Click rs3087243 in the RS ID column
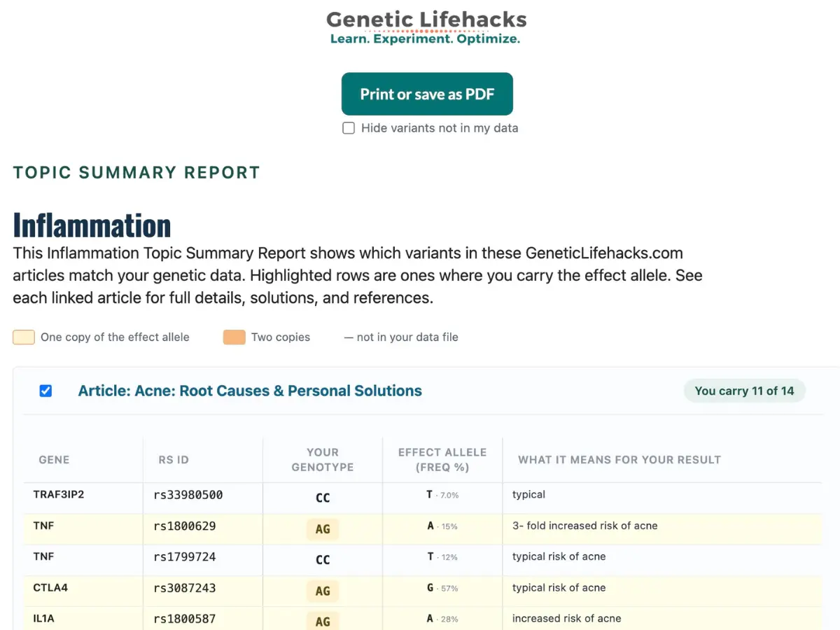Image resolution: width=840 pixels, height=630 pixels. tap(185, 588)
